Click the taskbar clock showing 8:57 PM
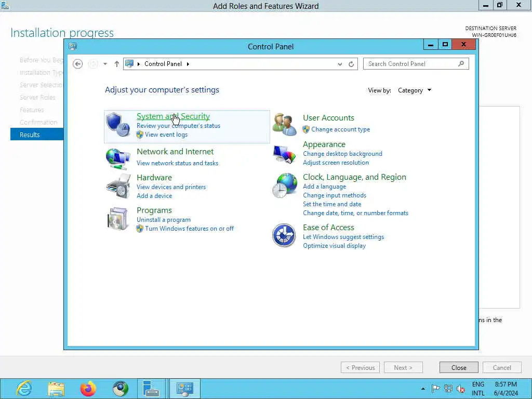 pos(506,389)
